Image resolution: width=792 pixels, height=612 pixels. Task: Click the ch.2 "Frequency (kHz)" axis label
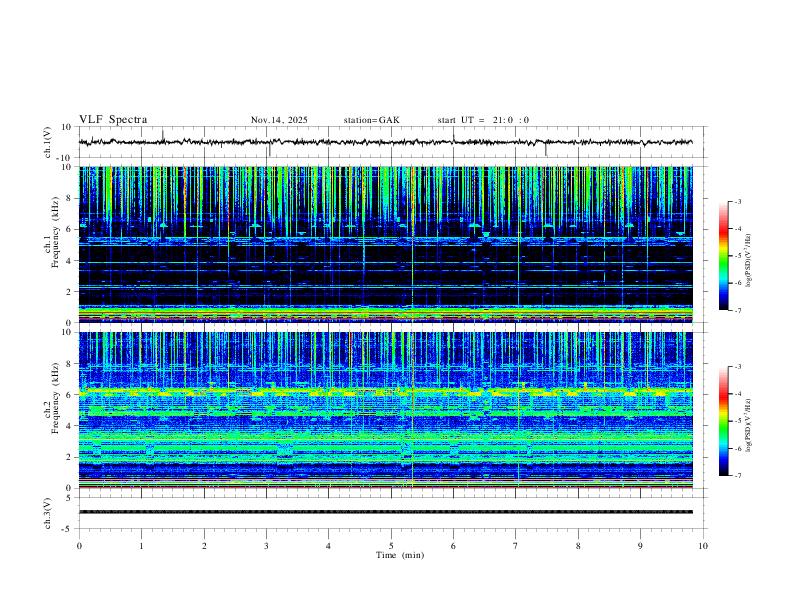coord(55,398)
